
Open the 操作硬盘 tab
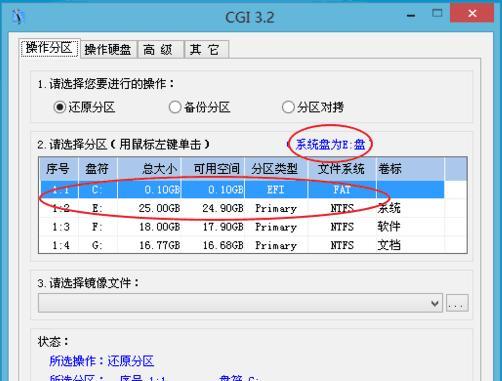(108, 50)
